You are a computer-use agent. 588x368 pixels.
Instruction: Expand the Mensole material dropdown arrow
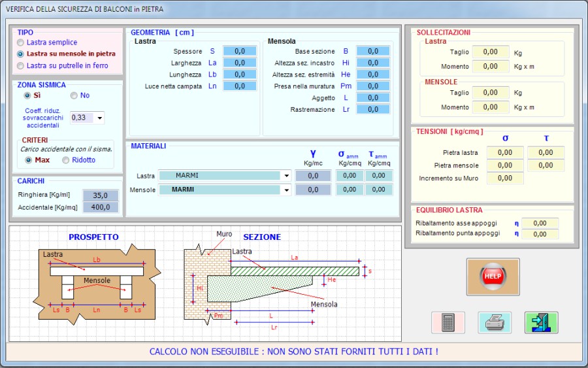click(x=287, y=190)
